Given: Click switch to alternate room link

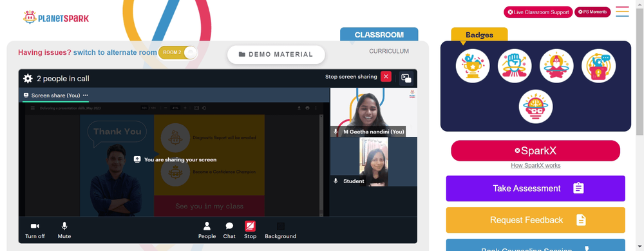Looking at the screenshot, I should 115,53.
